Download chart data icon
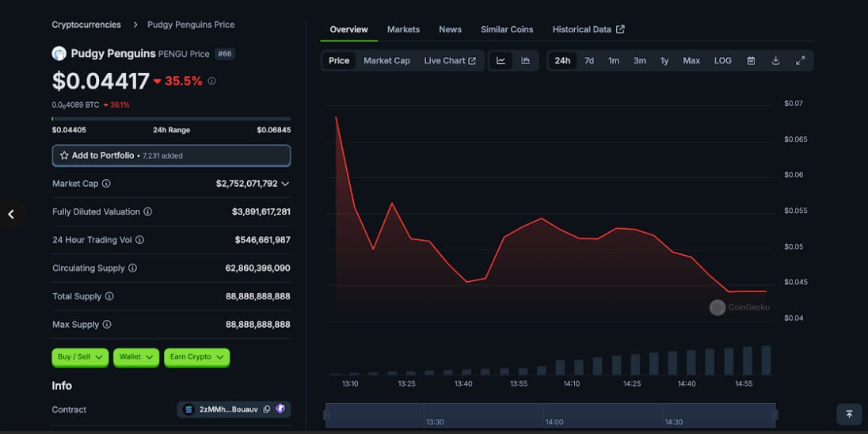The width and height of the screenshot is (868, 434). click(x=775, y=60)
